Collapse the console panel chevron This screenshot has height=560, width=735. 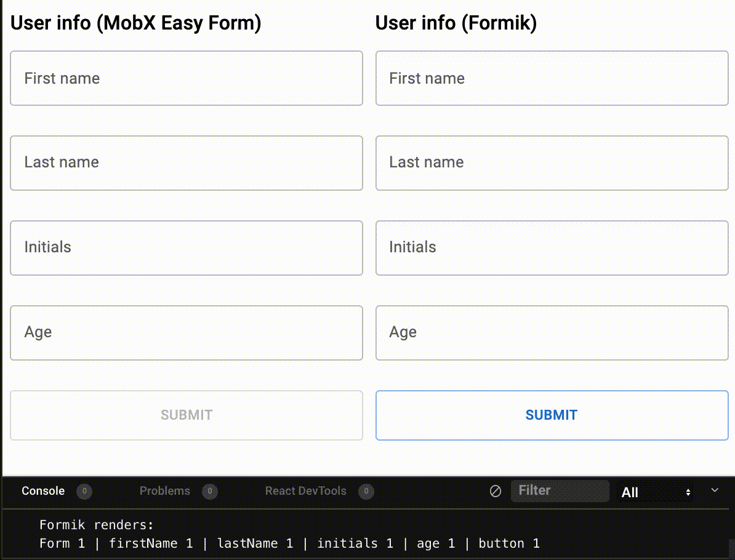(x=714, y=490)
